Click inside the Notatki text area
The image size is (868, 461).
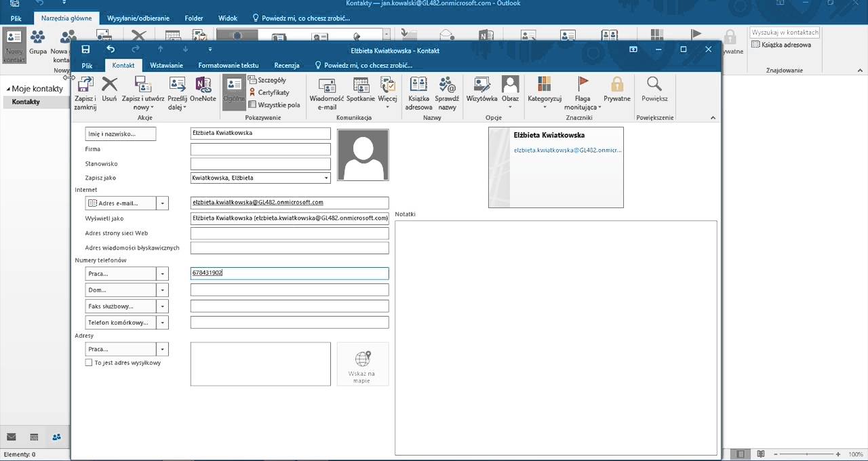[556, 338]
